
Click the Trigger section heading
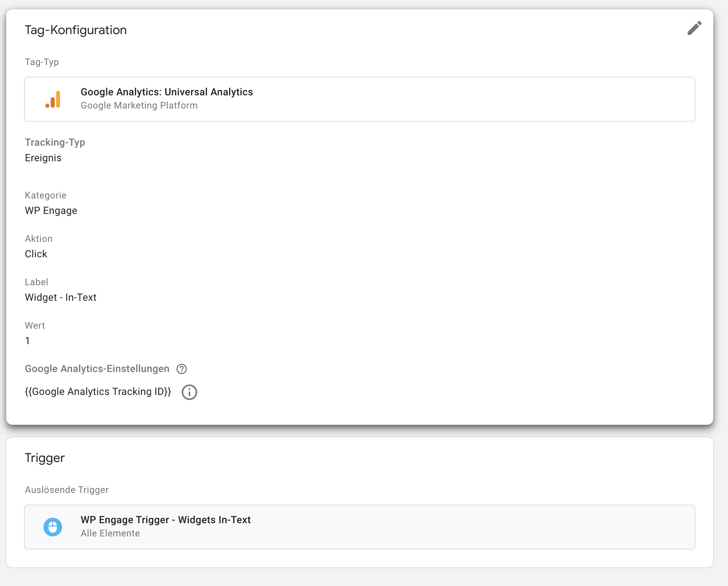(x=45, y=458)
